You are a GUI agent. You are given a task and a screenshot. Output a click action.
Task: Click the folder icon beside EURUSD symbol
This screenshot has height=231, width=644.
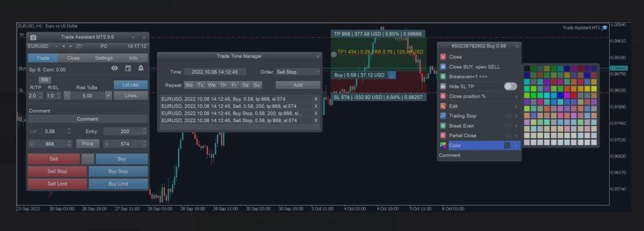(79, 46)
